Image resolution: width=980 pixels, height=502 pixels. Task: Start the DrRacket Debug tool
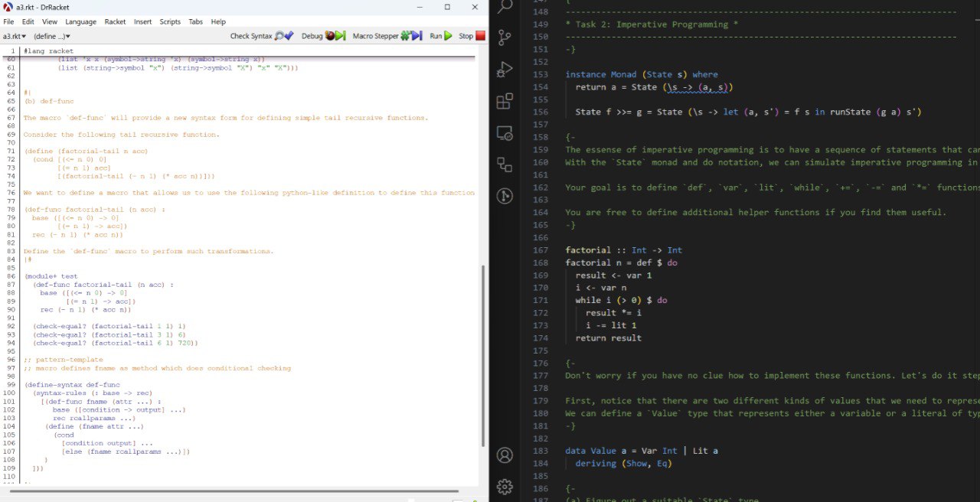[323, 36]
